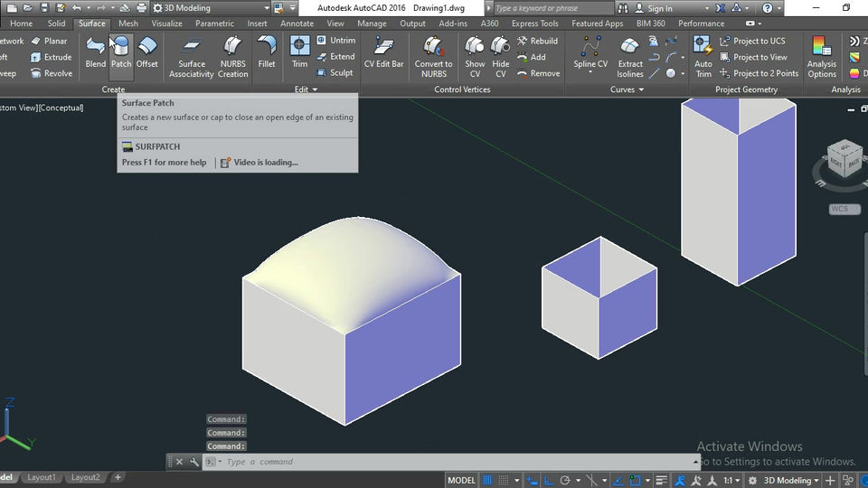Click Project to UCS
Screen dimensions: 868x488
752,41
